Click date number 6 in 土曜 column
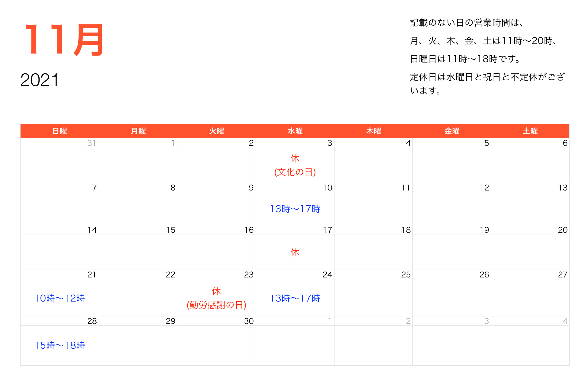 (565, 143)
